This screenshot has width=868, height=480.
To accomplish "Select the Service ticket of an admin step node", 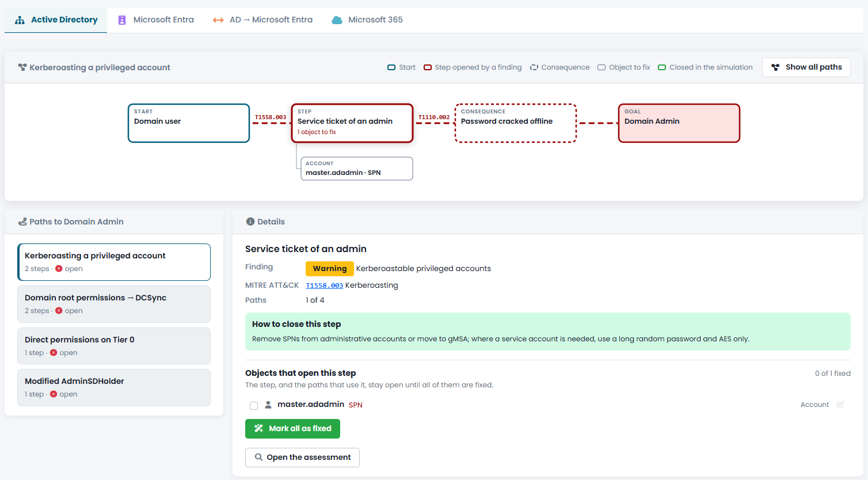I will pyautogui.click(x=352, y=123).
